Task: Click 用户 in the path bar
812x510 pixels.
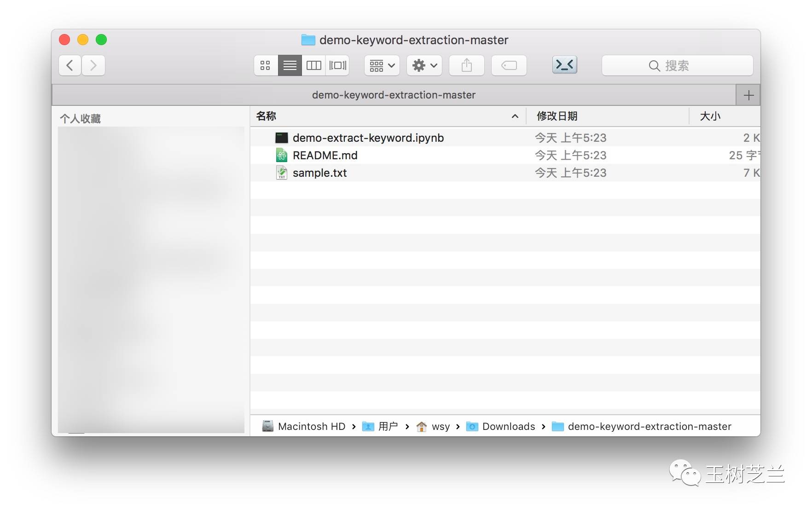Action: (x=380, y=426)
